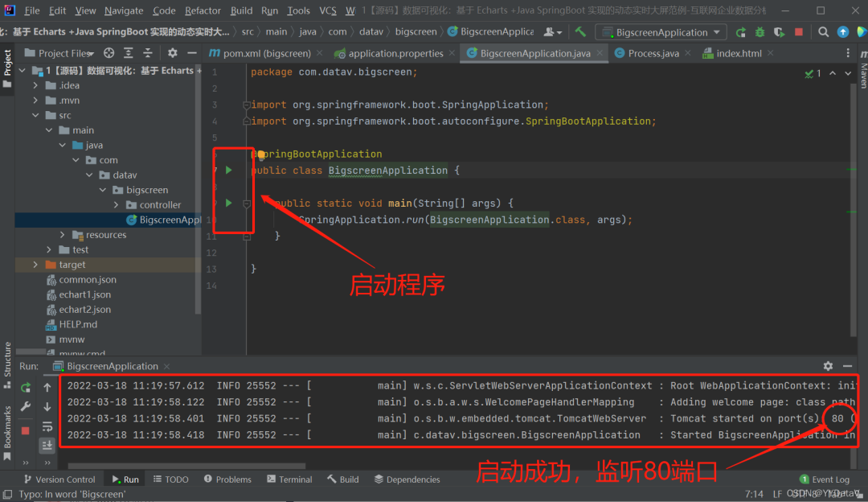Minimize the Run tool window
Viewport: 868px width, 502px height.
click(848, 366)
